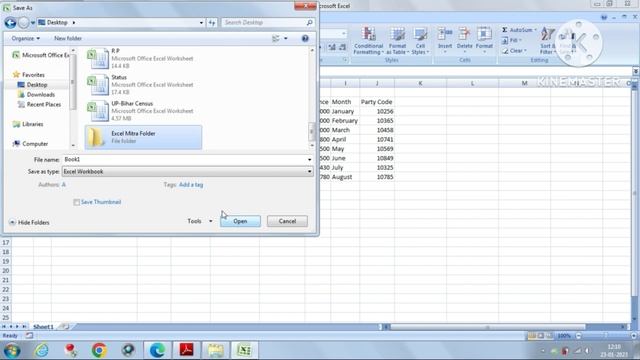Viewport: 640px width, 360px height.
Task: Click the Cancel button
Action: point(287,221)
